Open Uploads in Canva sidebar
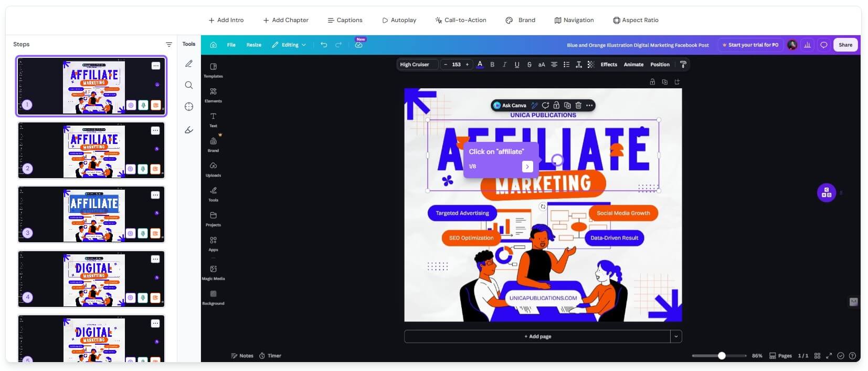This screenshot has width=868, height=371. click(x=213, y=169)
